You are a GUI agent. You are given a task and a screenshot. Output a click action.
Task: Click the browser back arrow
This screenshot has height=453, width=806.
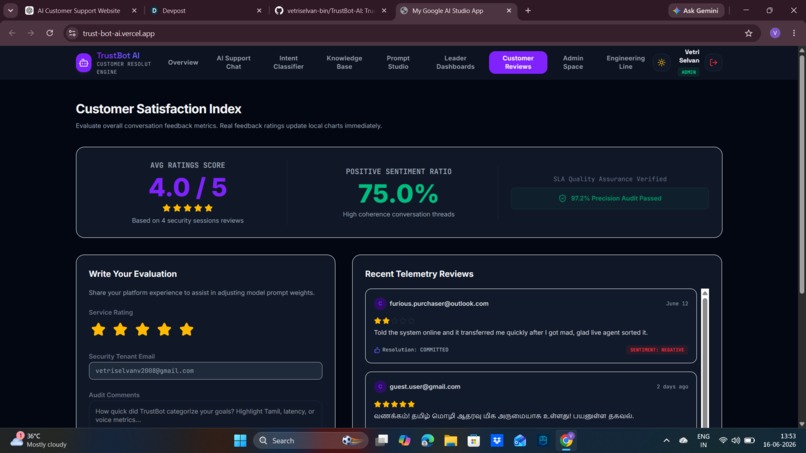pyautogui.click(x=12, y=33)
